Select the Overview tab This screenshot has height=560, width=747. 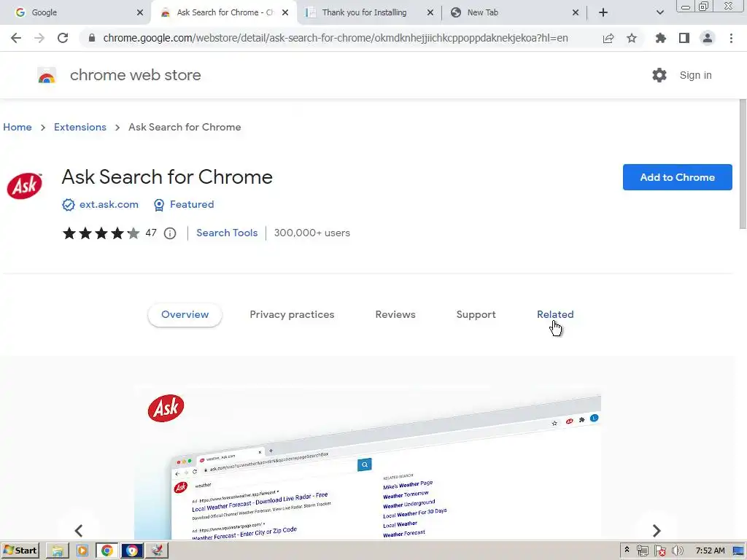pyautogui.click(x=185, y=315)
